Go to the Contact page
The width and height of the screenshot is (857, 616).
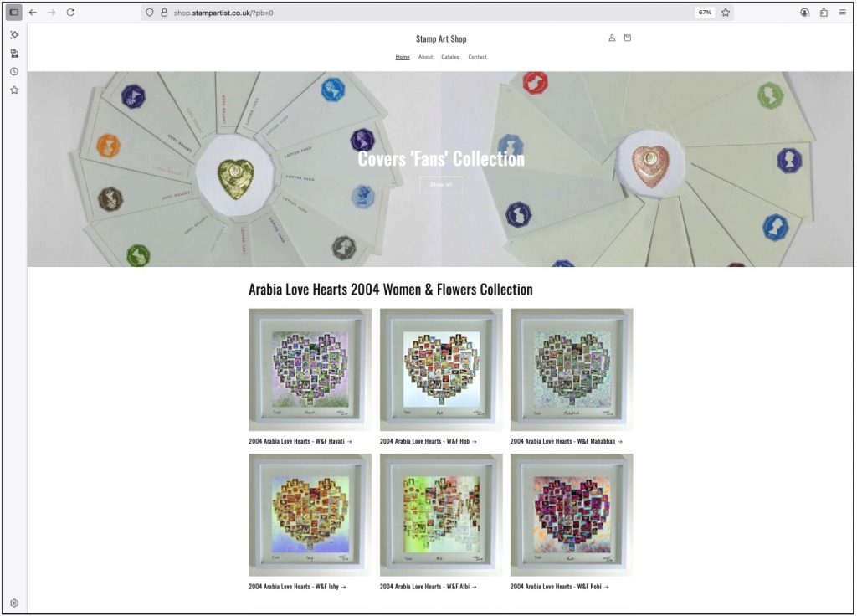[477, 57]
